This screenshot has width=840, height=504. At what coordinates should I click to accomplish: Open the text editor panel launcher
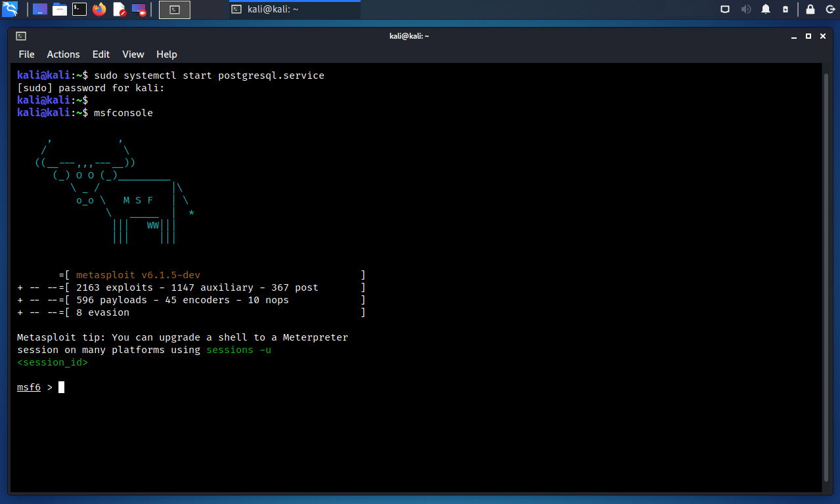pyautogui.click(x=119, y=9)
